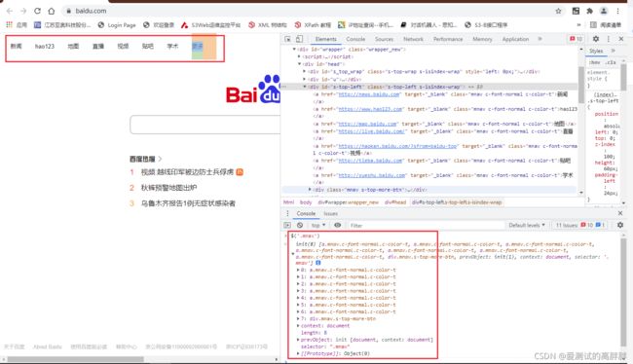Open DevTools settings gear
Viewport: 633px width, 364px height.
tap(596, 39)
